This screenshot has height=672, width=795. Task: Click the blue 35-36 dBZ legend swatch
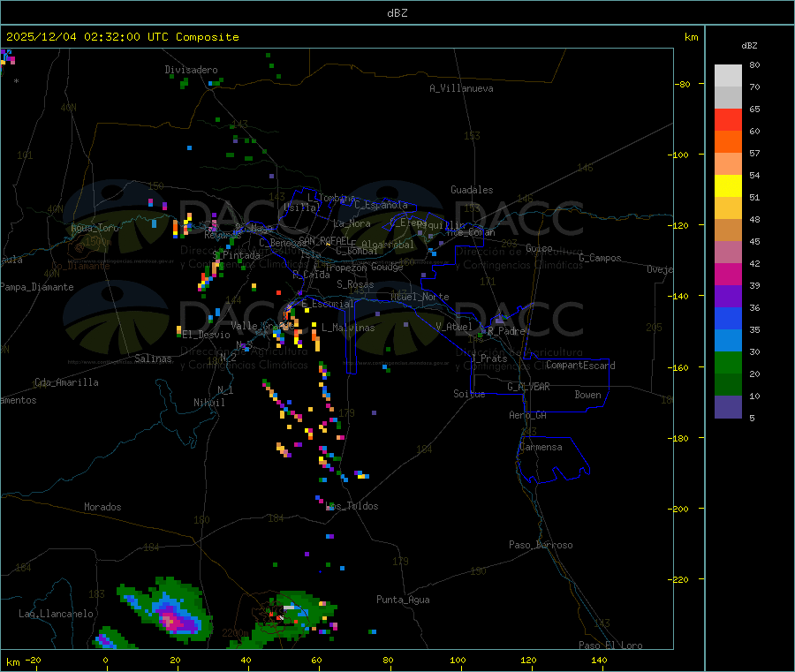728,318
